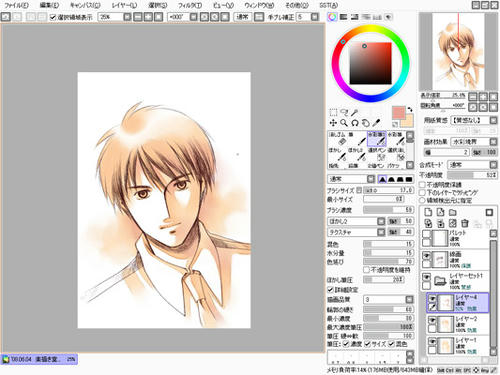The height and width of the screenshot is (375, 500).
Task: Hide the レイヤー4 layer eye icon
Action: [x=432, y=299]
